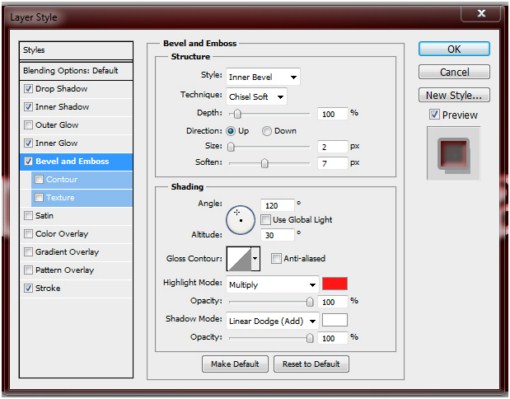Enable the Color Overlay checkbox
Screen dimensions: 510x399
pyautogui.click(x=28, y=234)
